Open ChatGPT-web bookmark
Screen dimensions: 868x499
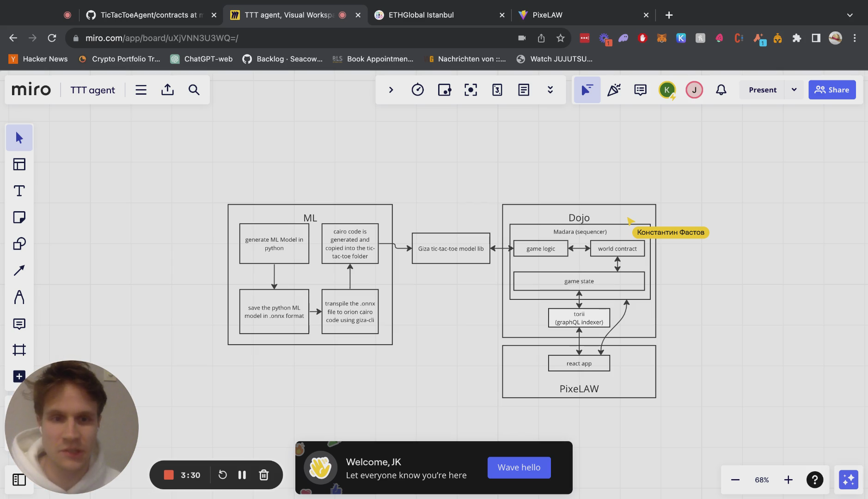202,59
